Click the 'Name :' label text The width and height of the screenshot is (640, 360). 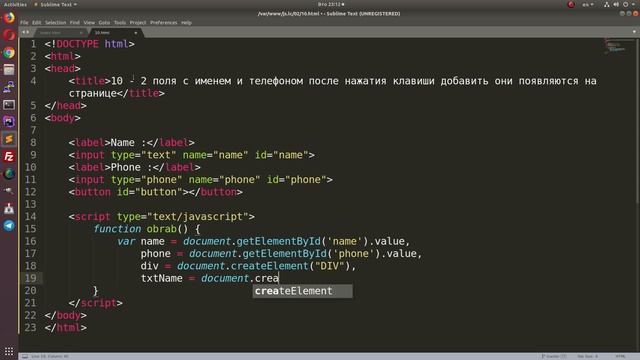(x=129, y=142)
